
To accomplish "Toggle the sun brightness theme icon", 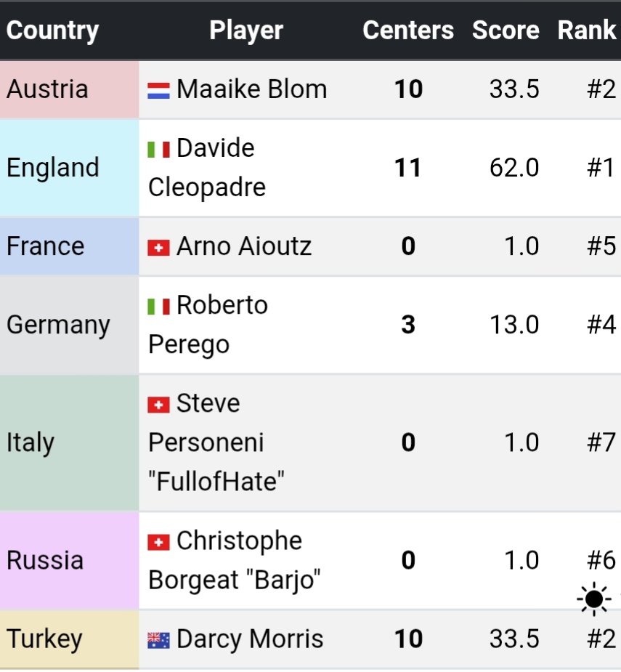I will point(593,599).
